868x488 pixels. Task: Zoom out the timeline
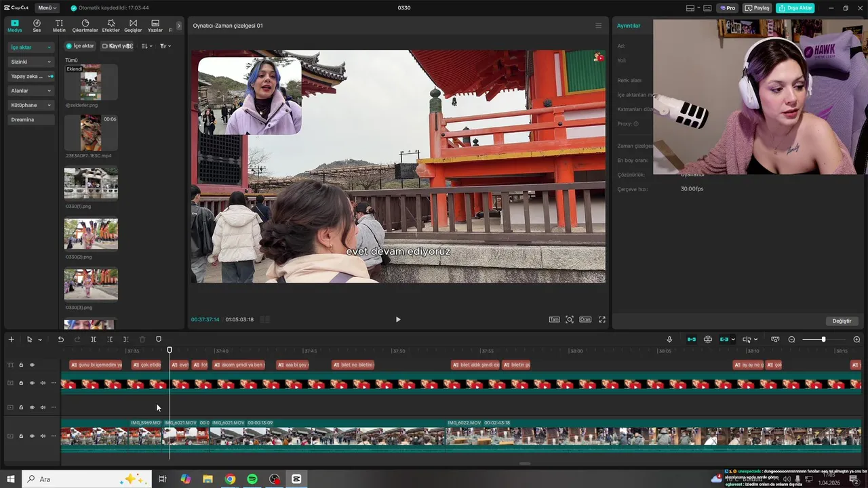coord(791,340)
